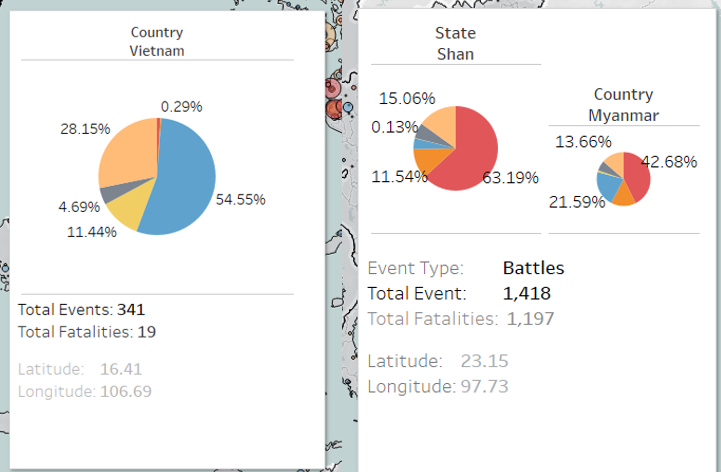Viewport: 721px width, 472px height.
Task: Select the light orange 28.15% Vietnam slice
Action: pyautogui.click(x=128, y=152)
